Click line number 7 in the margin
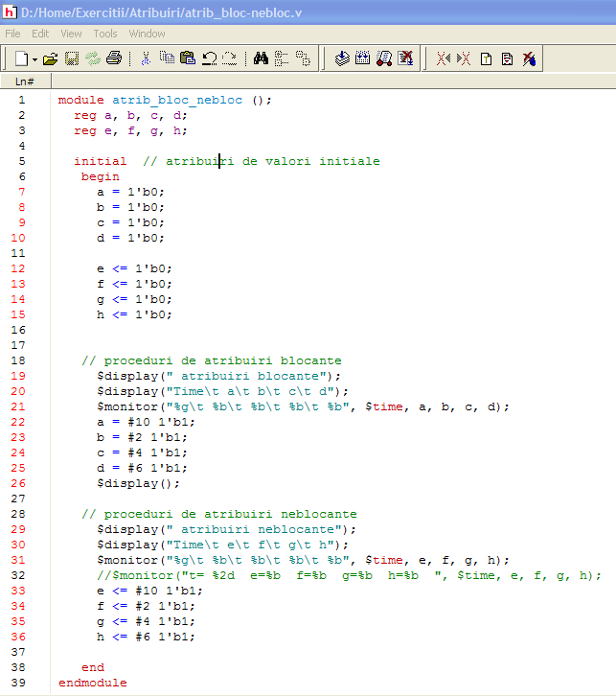Screen dimensions: 616x696 [x=22, y=192]
